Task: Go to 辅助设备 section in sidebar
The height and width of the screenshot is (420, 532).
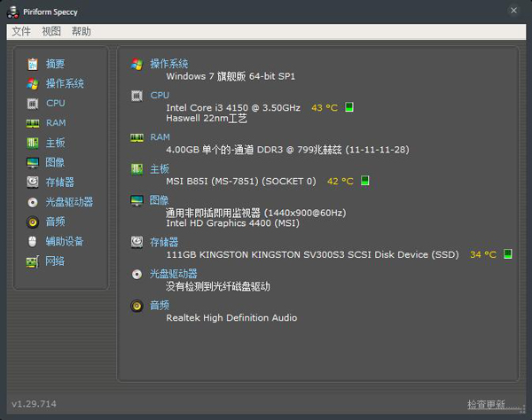Action: tap(65, 241)
